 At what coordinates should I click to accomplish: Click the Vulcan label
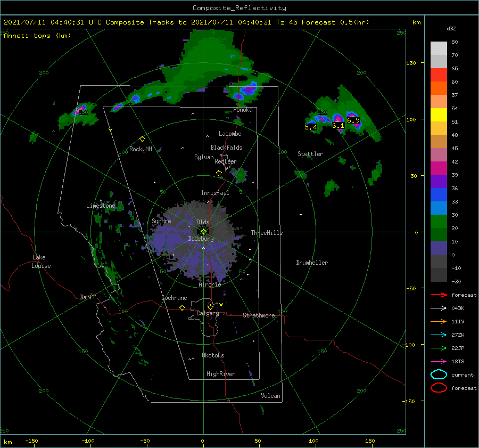point(271,396)
